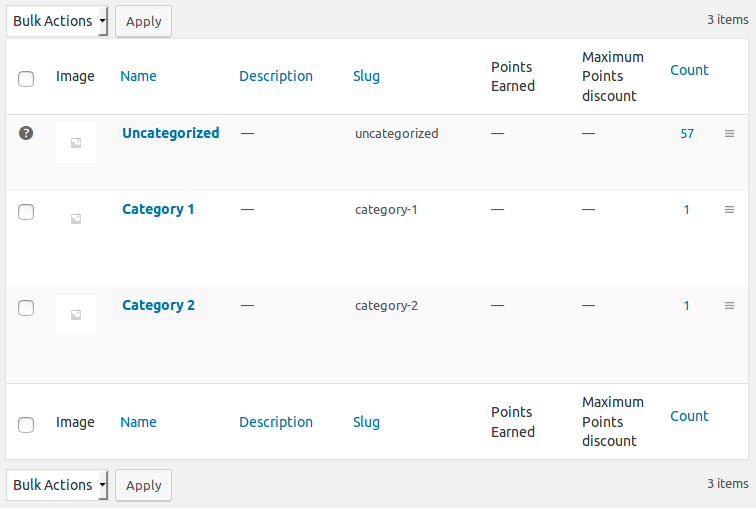This screenshot has height=508, width=756.
Task: Sort by the Count column in the header
Action: pyautogui.click(x=689, y=70)
